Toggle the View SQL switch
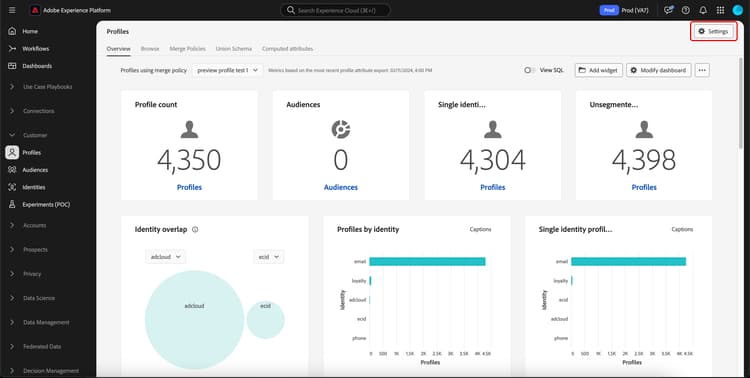Image resolution: width=750 pixels, height=378 pixels. (529, 70)
